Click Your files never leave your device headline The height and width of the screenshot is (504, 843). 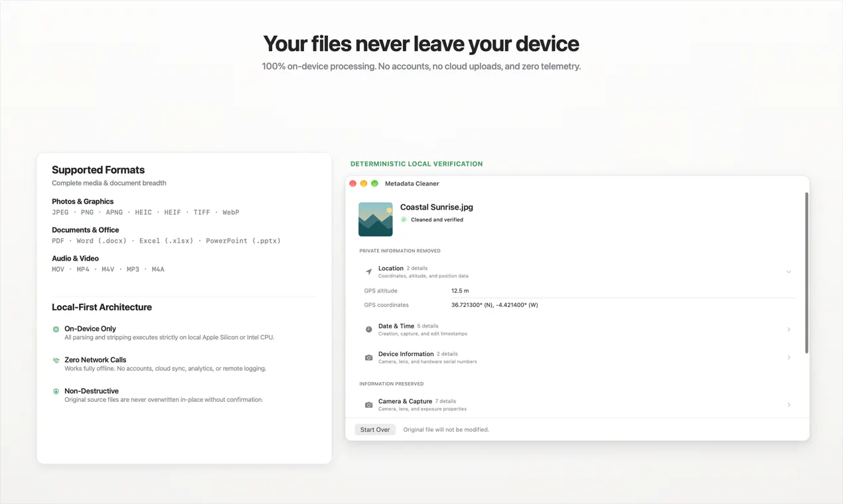click(x=421, y=44)
